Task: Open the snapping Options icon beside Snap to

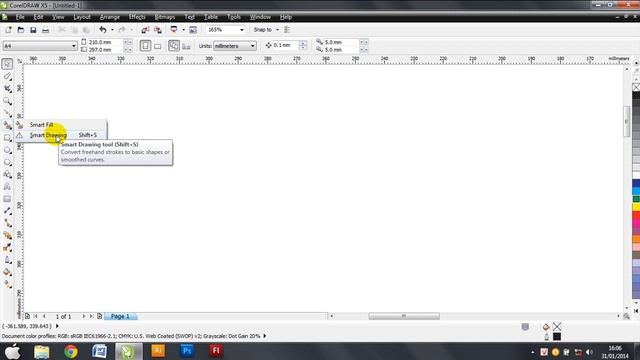Action: tap(287, 30)
